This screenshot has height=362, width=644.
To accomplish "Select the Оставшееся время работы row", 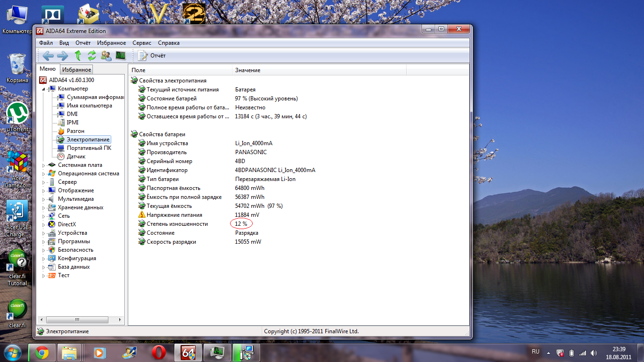I will [223, 116].
